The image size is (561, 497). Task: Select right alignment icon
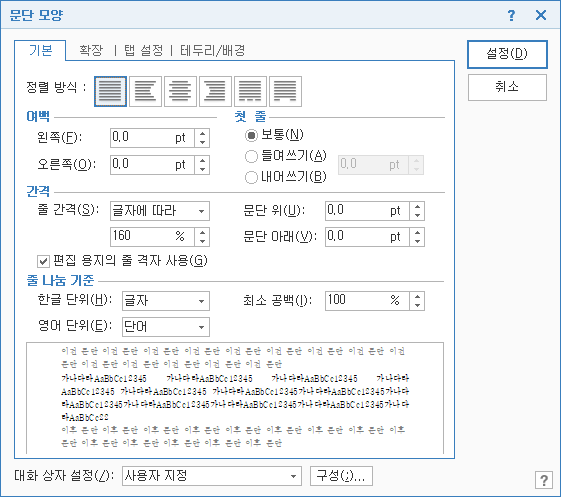coord(215,91)
